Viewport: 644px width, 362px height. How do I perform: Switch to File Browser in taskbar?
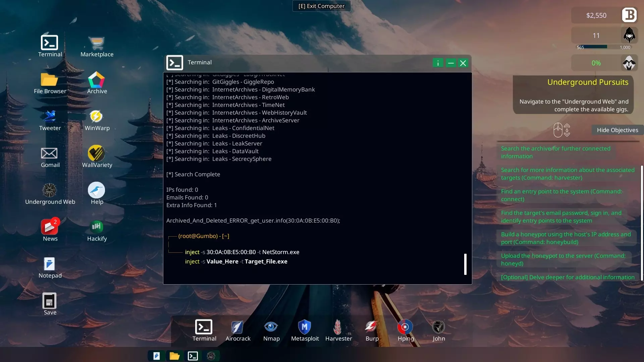[x=174, y=356]
